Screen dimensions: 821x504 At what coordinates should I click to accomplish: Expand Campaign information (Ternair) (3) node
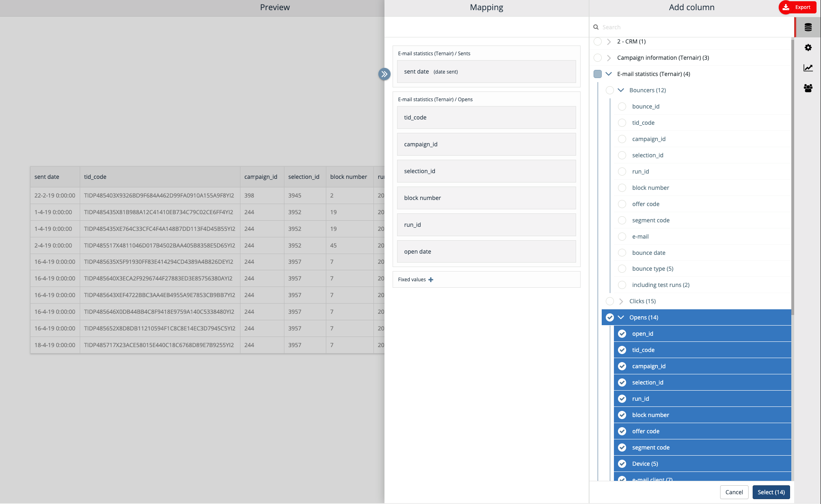click(609, 58)
